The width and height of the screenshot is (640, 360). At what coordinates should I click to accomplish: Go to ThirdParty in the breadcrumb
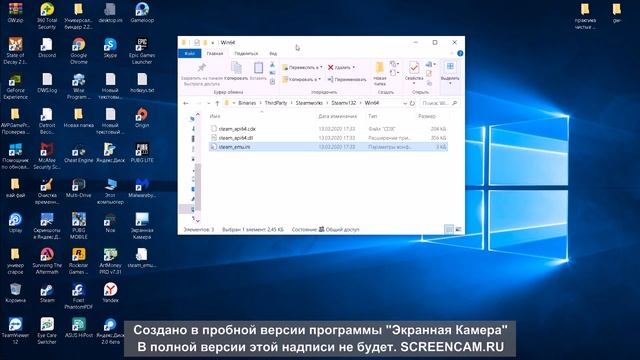(276, 103)
